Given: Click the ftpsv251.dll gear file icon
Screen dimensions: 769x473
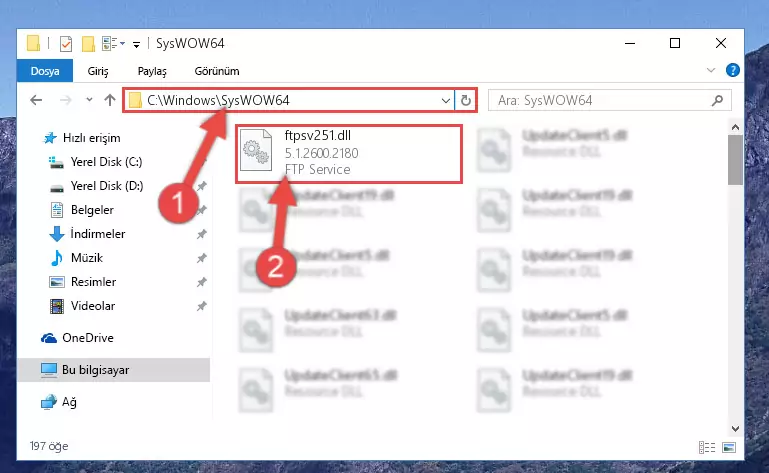Looking at the screenshot, I should [x=256, y=150].
